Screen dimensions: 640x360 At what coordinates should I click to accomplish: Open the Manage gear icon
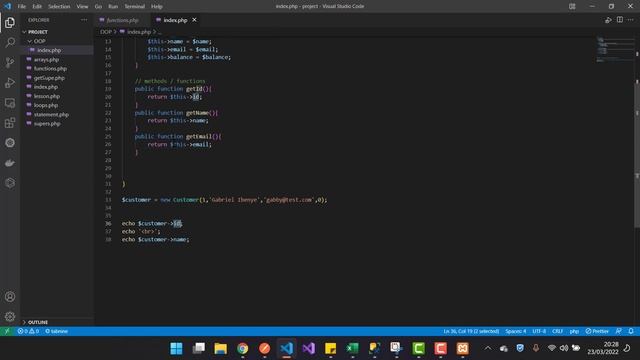10,316
